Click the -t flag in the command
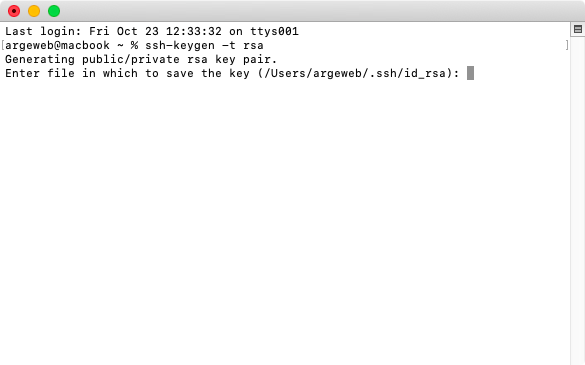The width and height of the screenshot is (585, 365). pos(229,46)
